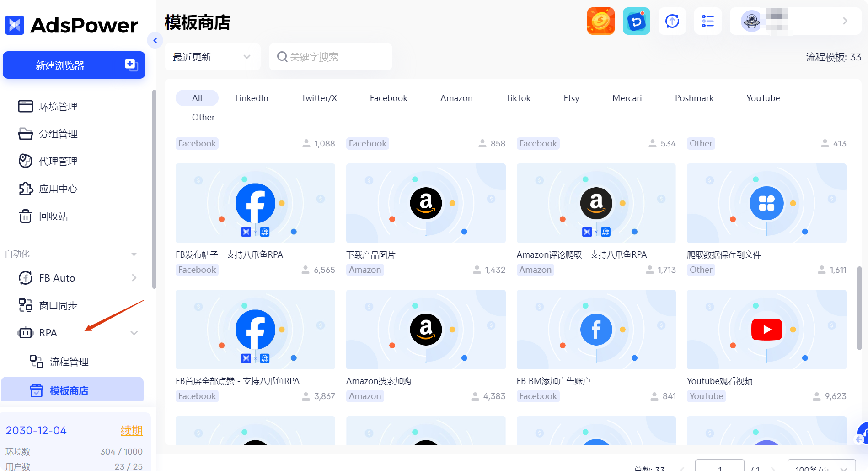868x471 pixels.
Task: Click the Amazon搜索加购 title text
Action: coord(379,381)
